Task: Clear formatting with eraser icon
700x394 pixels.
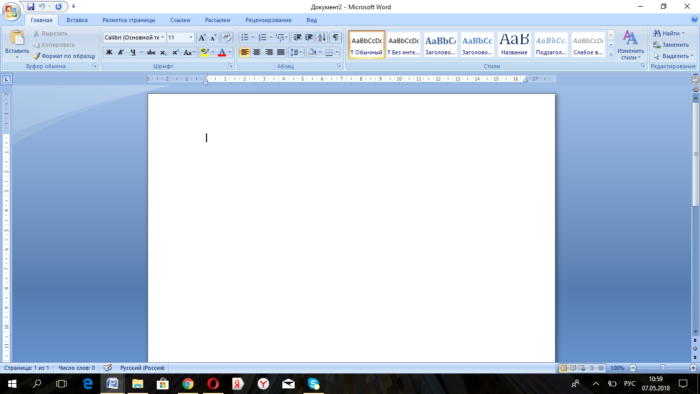Action: coord(227,37)
